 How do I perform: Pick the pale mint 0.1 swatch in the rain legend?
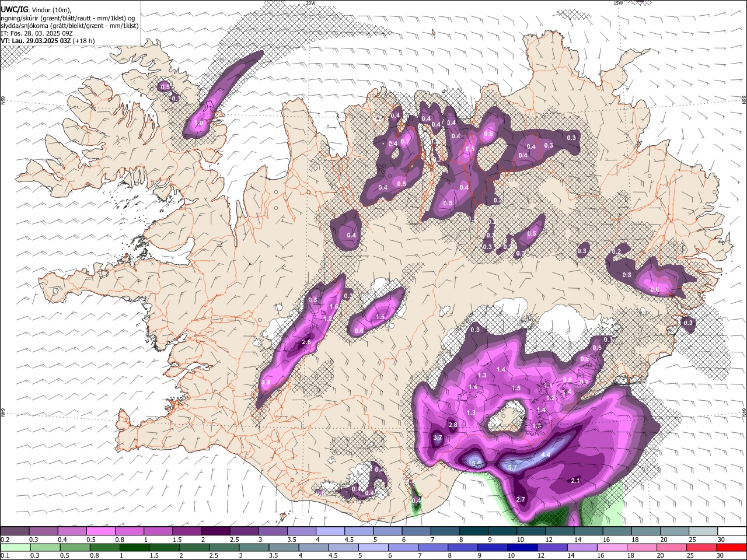coord(15,547)
